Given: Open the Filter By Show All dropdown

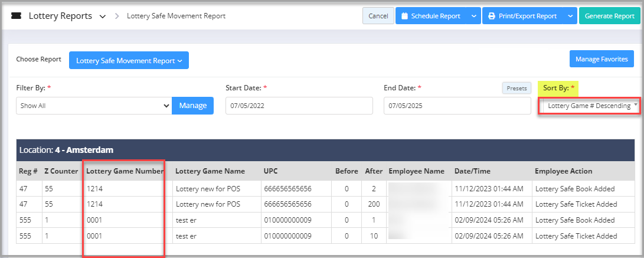Looking at the screenshot, I should (94, 106).
